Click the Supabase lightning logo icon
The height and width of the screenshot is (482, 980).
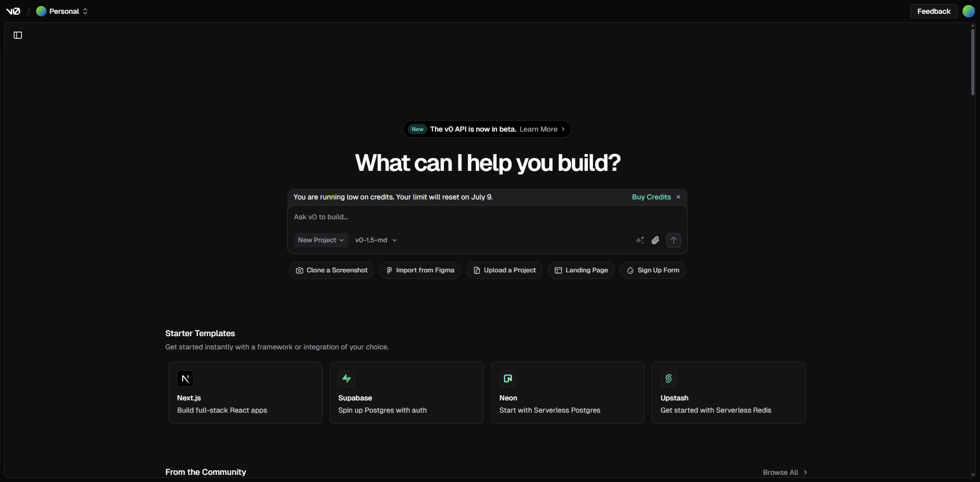pyautogui.click(x=347, y=378)
